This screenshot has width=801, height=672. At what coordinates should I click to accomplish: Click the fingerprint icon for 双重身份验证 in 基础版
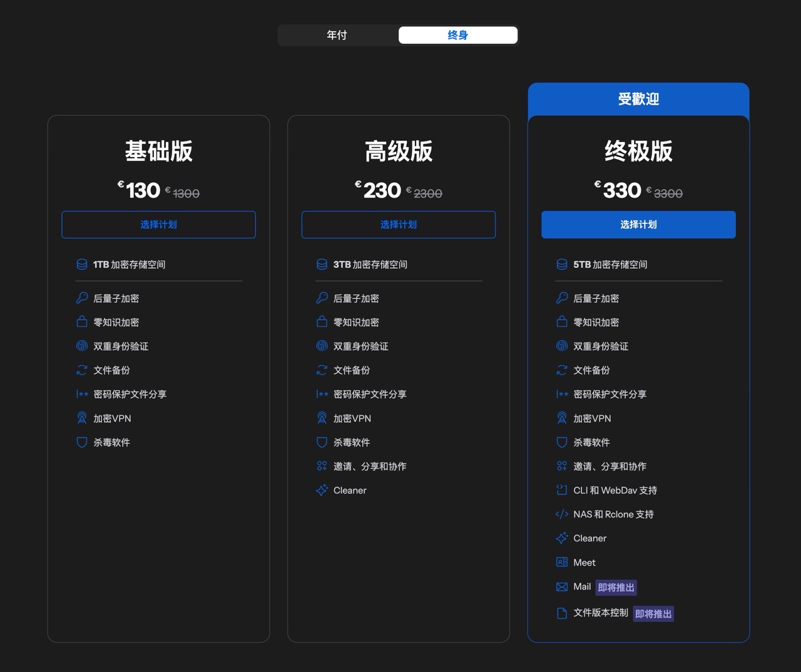point(82,345)
